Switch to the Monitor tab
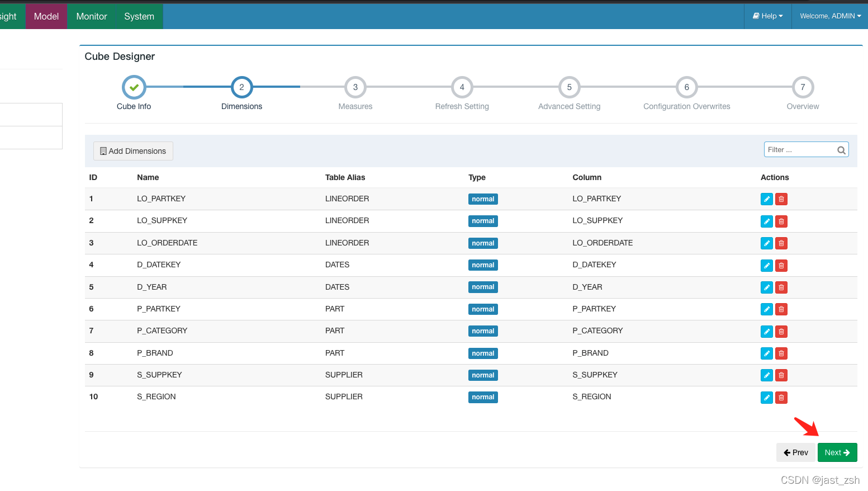 point(92,16)
